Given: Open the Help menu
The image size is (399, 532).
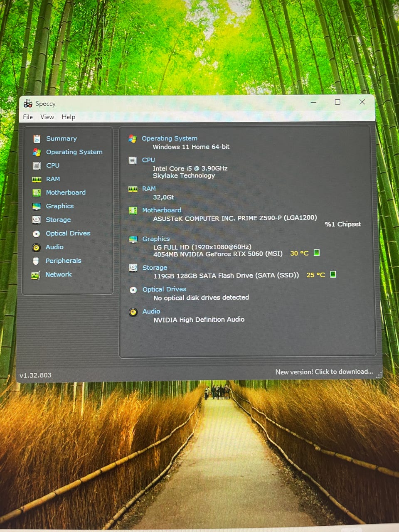Looking at the screenshot, I should 69,117.
